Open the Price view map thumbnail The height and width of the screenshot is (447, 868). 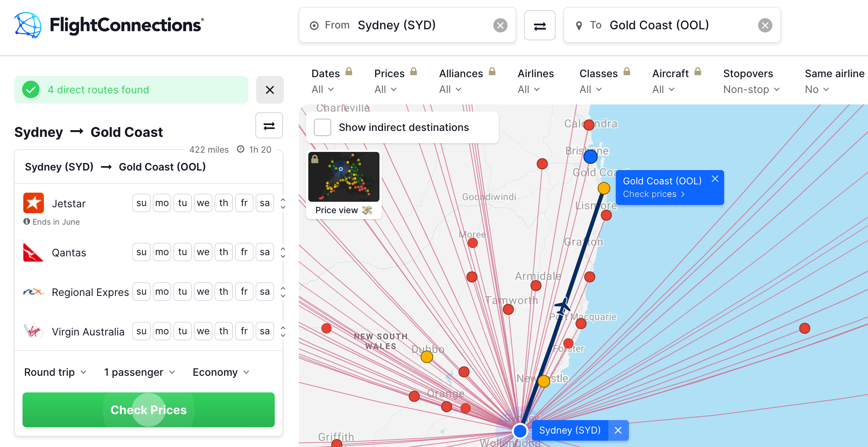click(x=343, y=177)
